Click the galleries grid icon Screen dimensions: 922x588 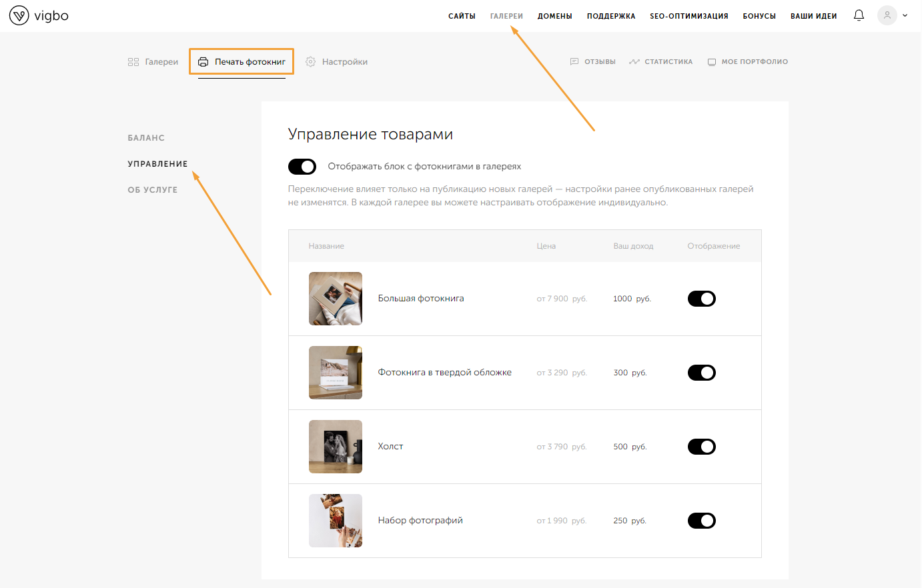click(x=133, y=62)
